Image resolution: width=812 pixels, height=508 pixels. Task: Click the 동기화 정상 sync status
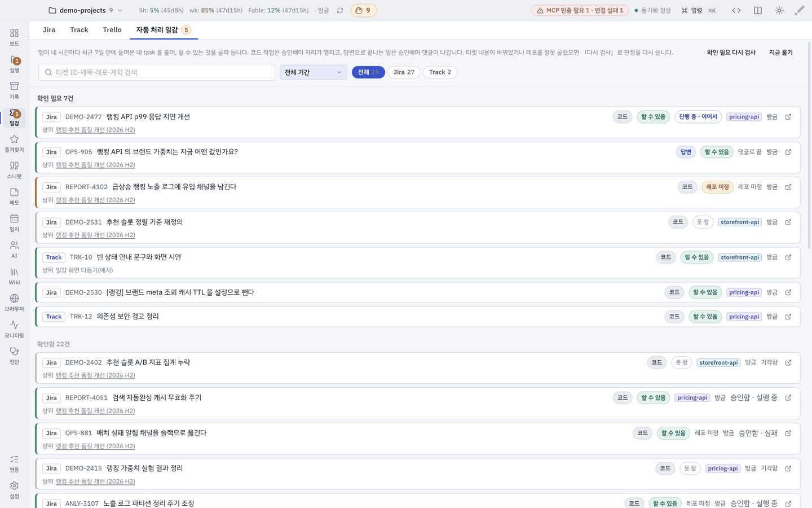(652, 10)
